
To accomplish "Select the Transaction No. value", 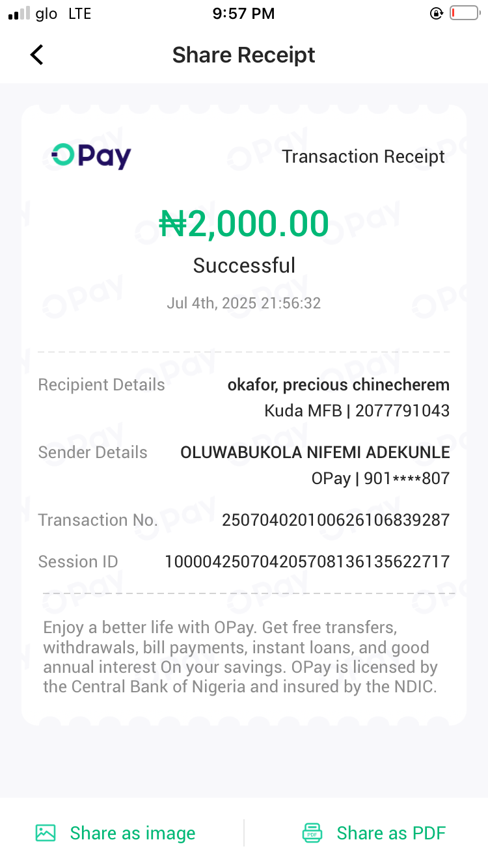I will coord(336,520).
